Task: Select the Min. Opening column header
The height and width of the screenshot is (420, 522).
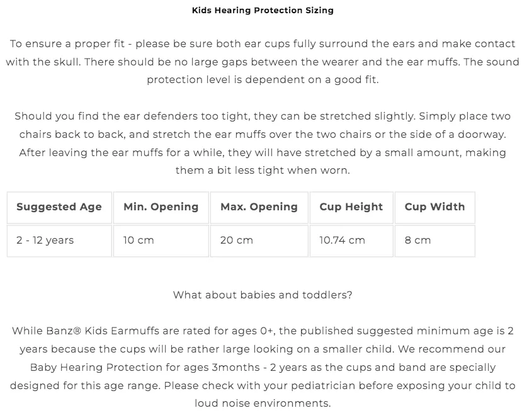Action: (161, 207)
